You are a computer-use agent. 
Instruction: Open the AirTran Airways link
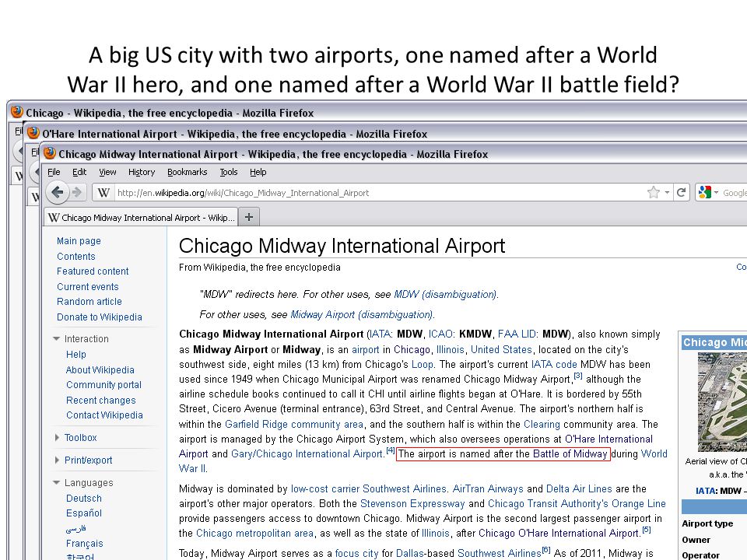coord(488,488)
